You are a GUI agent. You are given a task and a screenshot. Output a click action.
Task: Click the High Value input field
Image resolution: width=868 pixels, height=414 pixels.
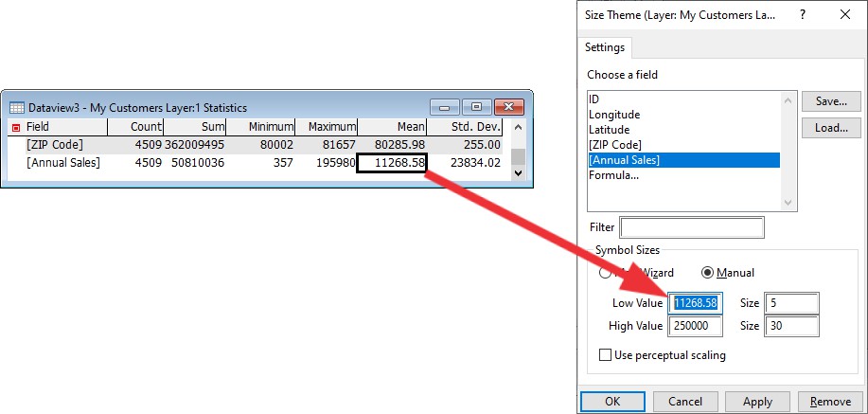click(696, 326)
